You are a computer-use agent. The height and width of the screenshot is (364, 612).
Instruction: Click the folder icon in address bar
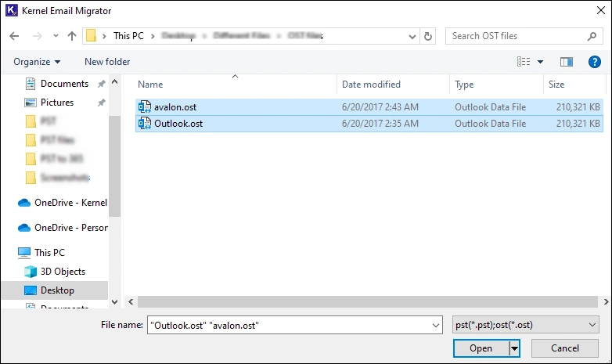(x=91, y=36)
